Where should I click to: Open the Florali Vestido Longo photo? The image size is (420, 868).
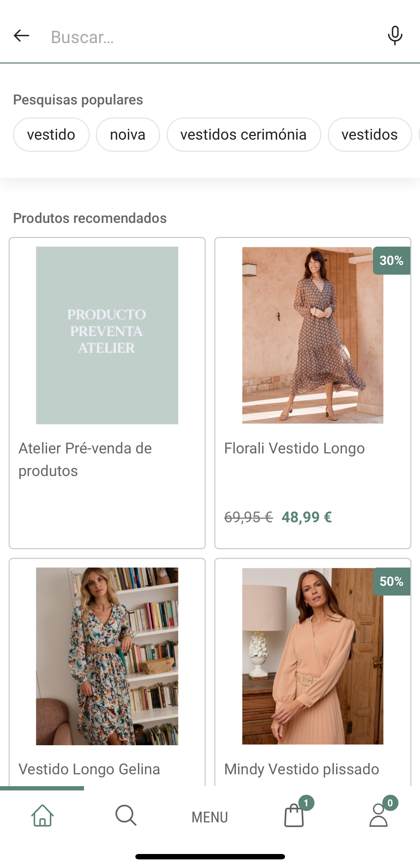coord(313,335)
